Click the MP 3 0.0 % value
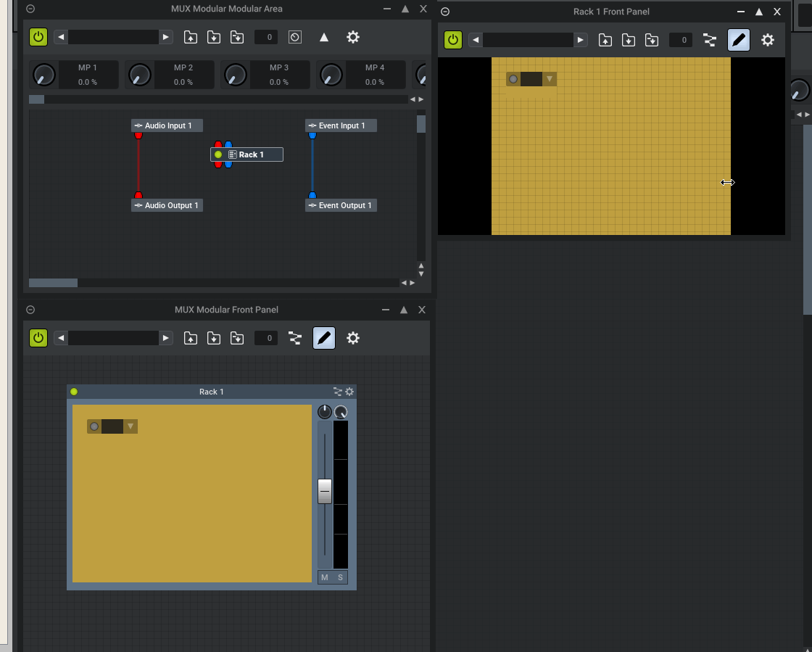 279,82
